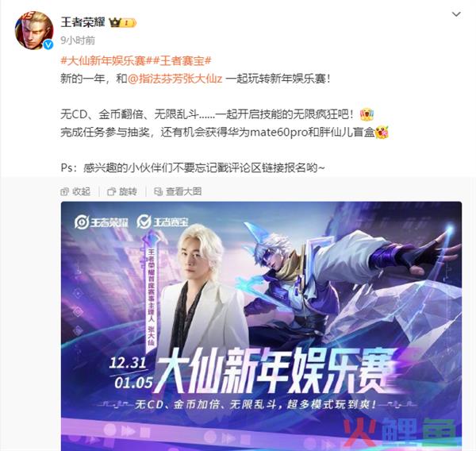Collapse the image with 收起
This screenshot has height=451, width=476.
[x=75, y=191]
